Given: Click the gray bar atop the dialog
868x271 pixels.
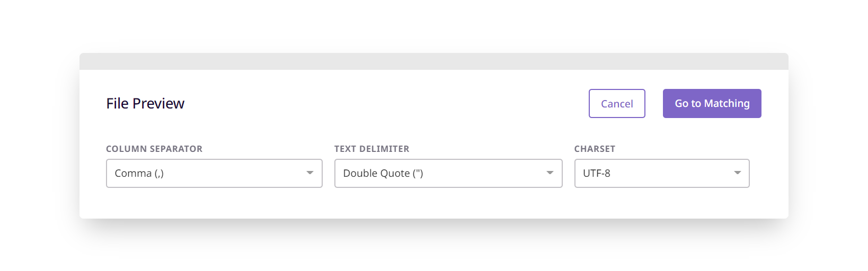Looking at the screenshot, I should [x=434, y=61].
